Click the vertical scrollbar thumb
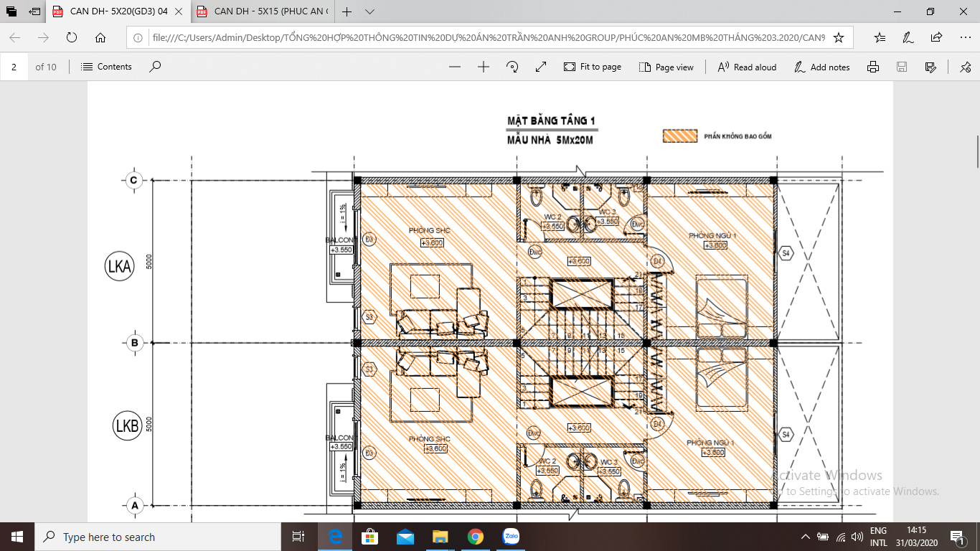980x551 pixels. pyautogui.click(x=976, y=151)
